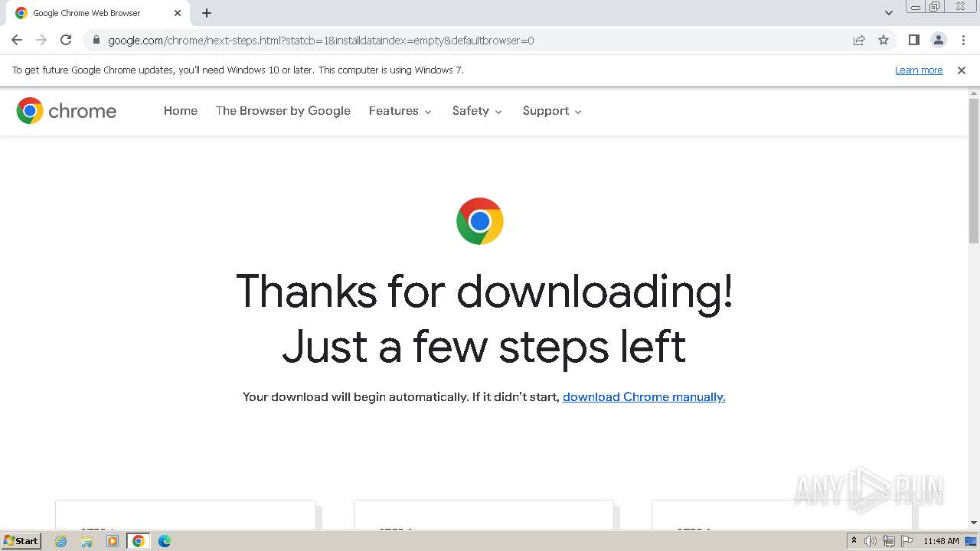This screenshot has width=980, height=551.
Task: Go to the Home nav item
Action: pyautogui.click(x=181, y=111)
